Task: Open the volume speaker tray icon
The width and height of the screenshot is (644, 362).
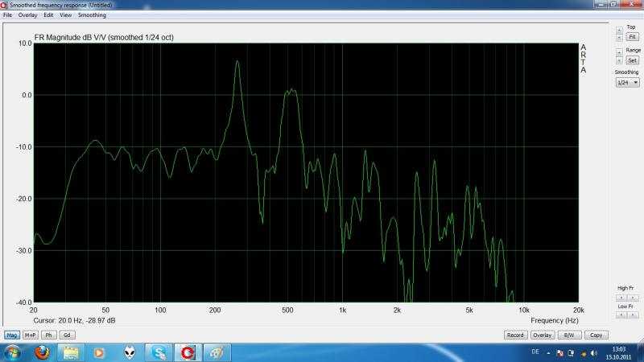Action: click(x=594, y=352)
